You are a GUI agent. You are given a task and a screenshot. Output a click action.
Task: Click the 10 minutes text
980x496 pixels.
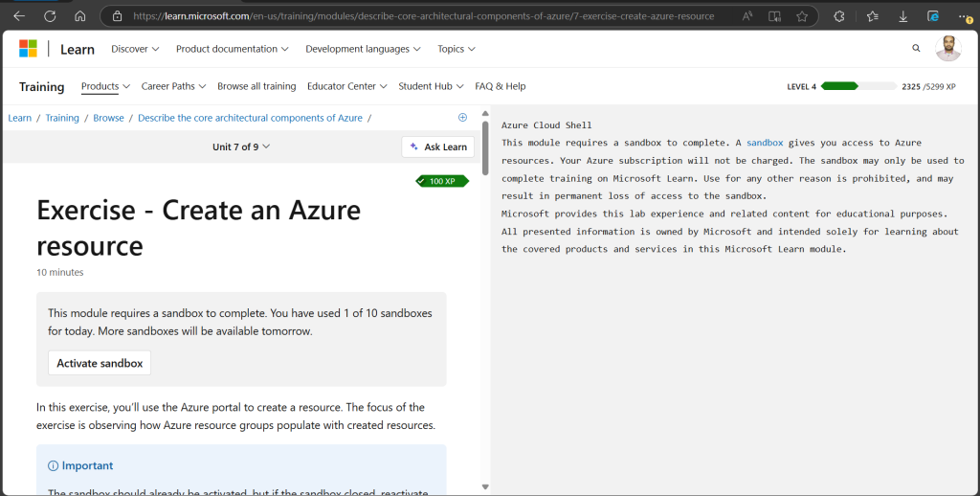point(60,272)
